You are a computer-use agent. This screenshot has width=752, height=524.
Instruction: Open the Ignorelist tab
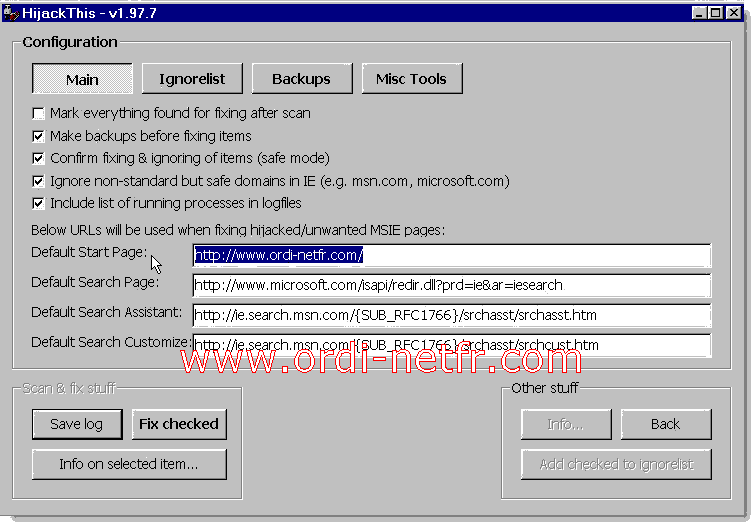[x=192, y=79]
